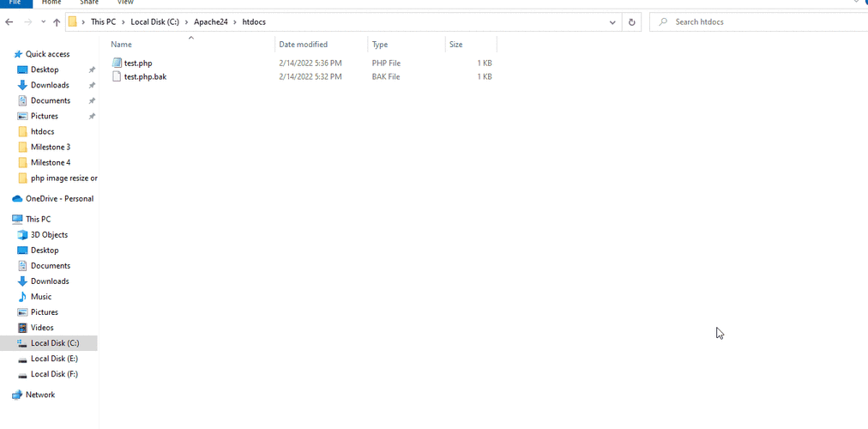Open Music folder
The height and width of the screenshot is (429, 868).
41,297
